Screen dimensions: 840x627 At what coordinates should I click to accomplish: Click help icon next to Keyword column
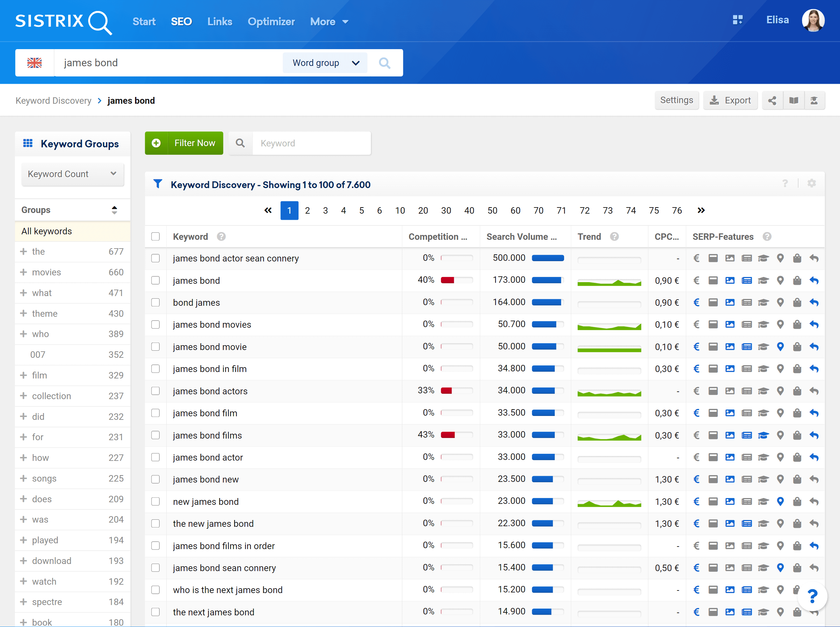click(x=221, y=237)
